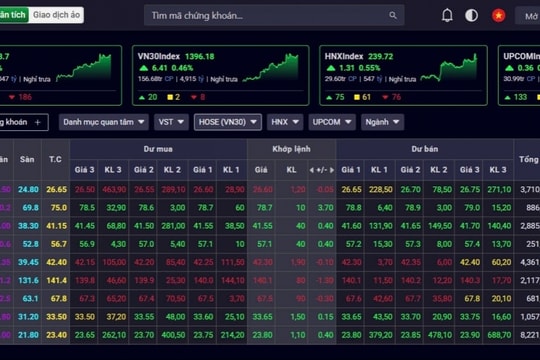Open the VN30Index chart card
Image resolution: width=540 pixels, height=360 pixels.
[x=220, y=75]
